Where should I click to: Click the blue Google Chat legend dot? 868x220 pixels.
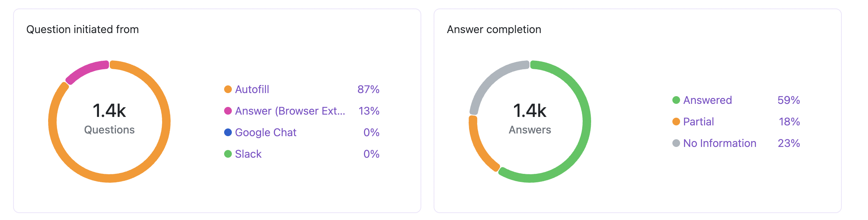click(x=228, y=132)
